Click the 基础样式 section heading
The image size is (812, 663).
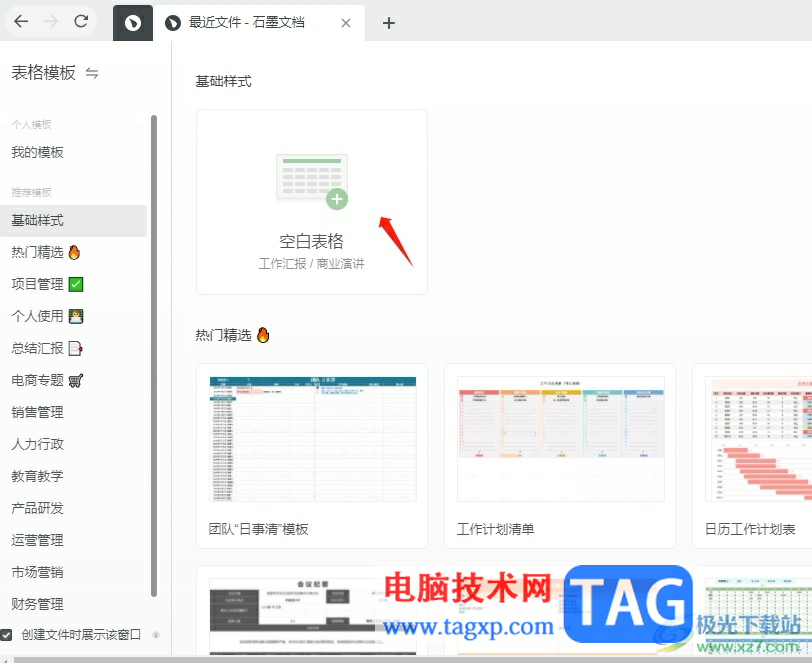click(x=223, y=81)
